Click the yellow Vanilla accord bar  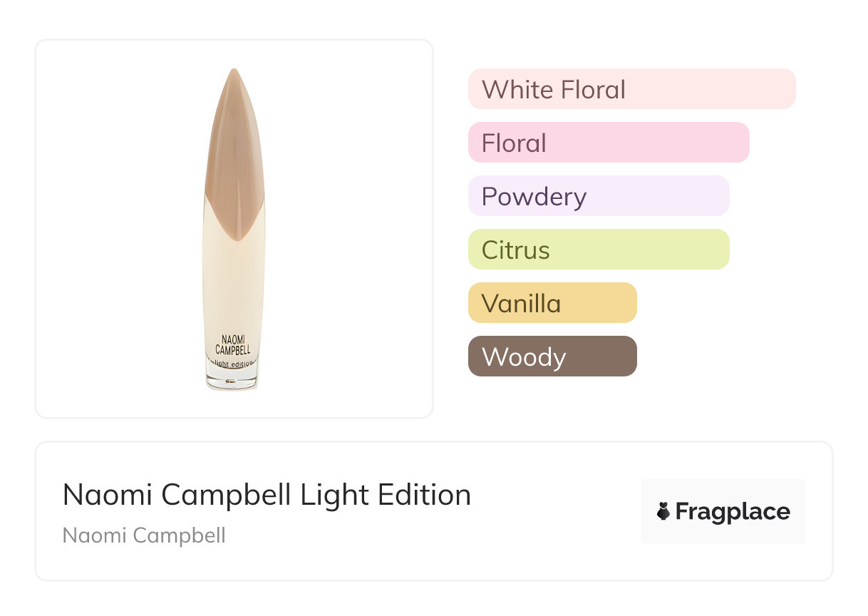point(552,303)
